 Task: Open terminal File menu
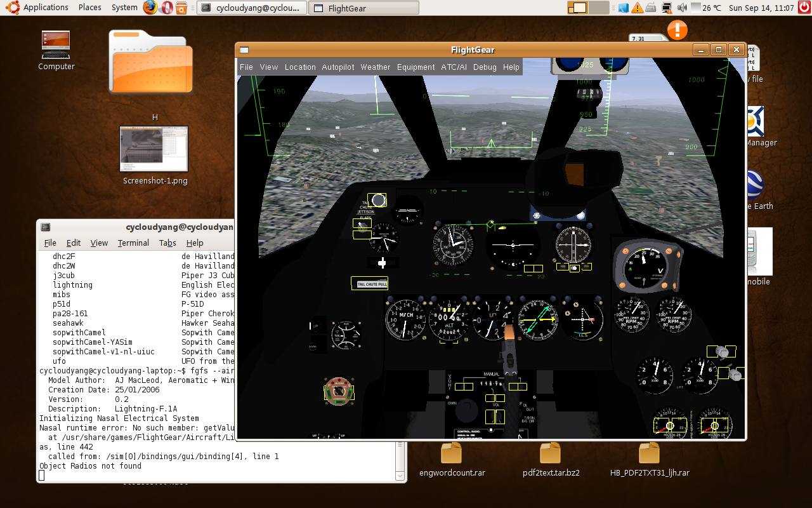(x=50, y=243)
